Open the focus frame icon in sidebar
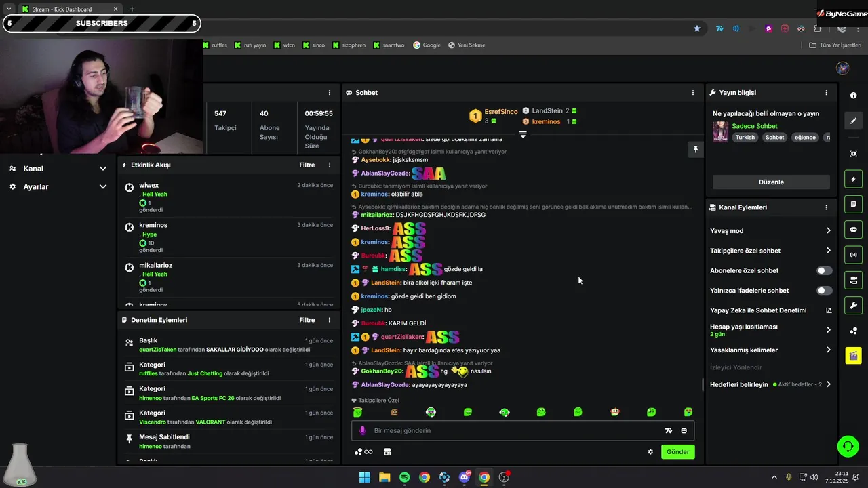868x488 pixels. pyautogui.click(x=853, y=154)
